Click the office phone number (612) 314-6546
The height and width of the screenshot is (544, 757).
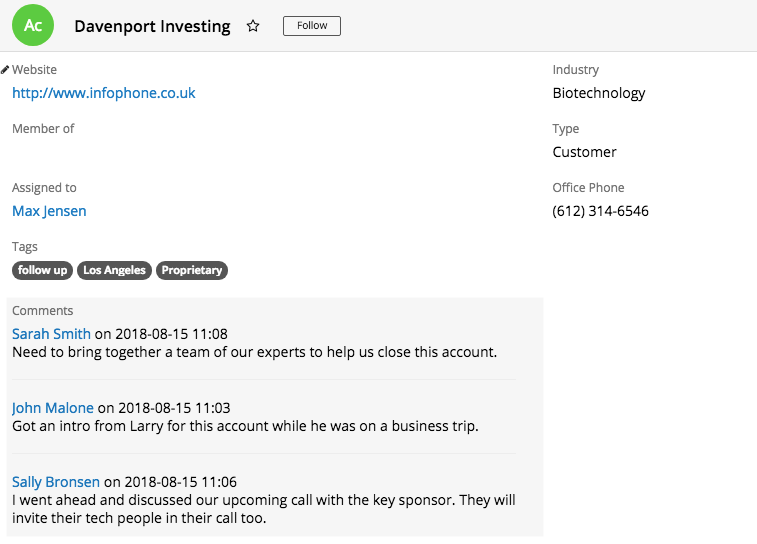point(601,211)
